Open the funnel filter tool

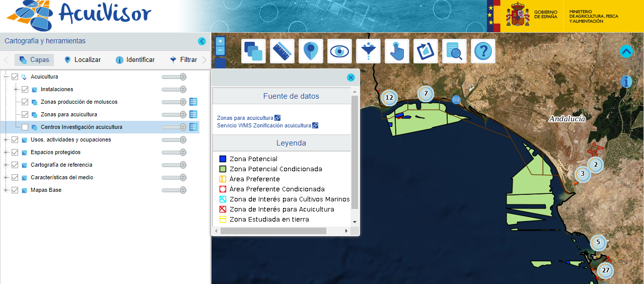[368, 51]
